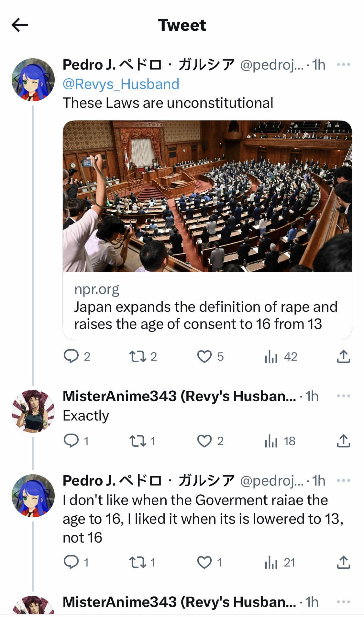
Task: Reply to the 'Exactly' tweet
Action: coord(71,441)
